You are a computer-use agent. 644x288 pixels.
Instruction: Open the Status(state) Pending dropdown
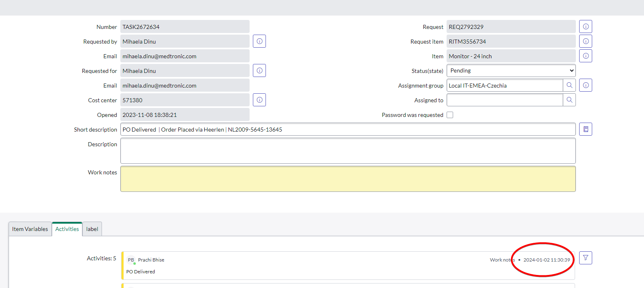pyautogui.click(x=511, y=70)
